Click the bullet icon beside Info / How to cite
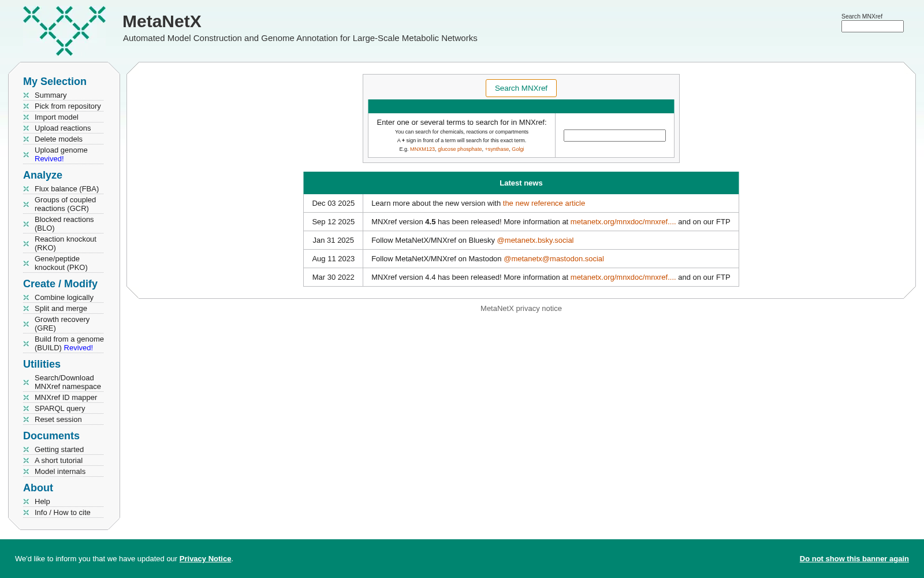This screenshot has width=924, height=578. point(26,513)
